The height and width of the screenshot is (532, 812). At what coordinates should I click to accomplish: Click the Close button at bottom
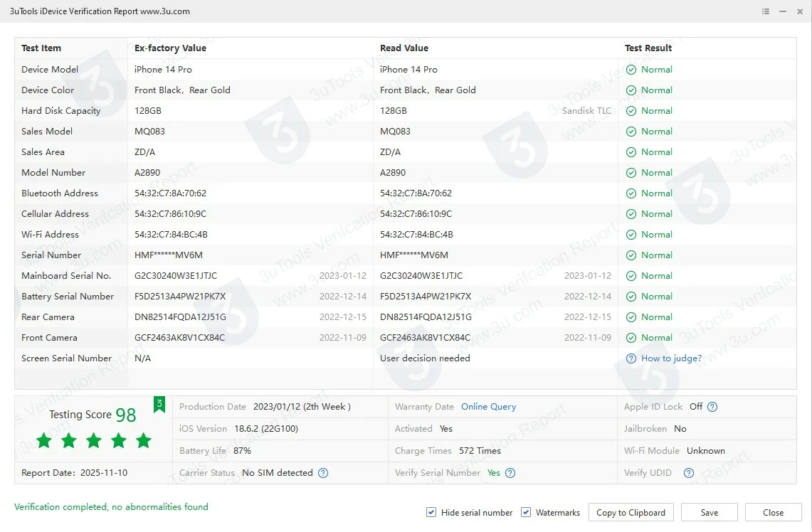coord(773,512)
